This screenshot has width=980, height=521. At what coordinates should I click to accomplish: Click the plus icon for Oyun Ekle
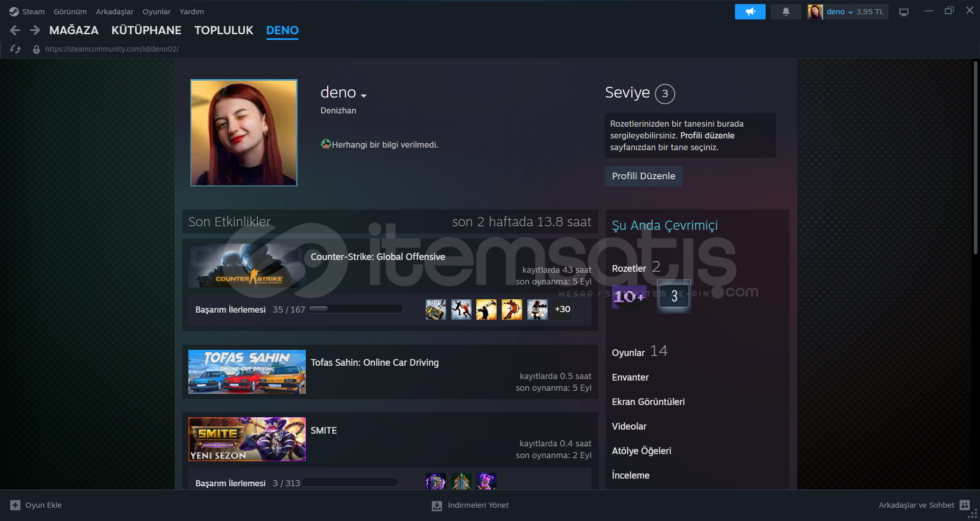click(x=15, y=505)
